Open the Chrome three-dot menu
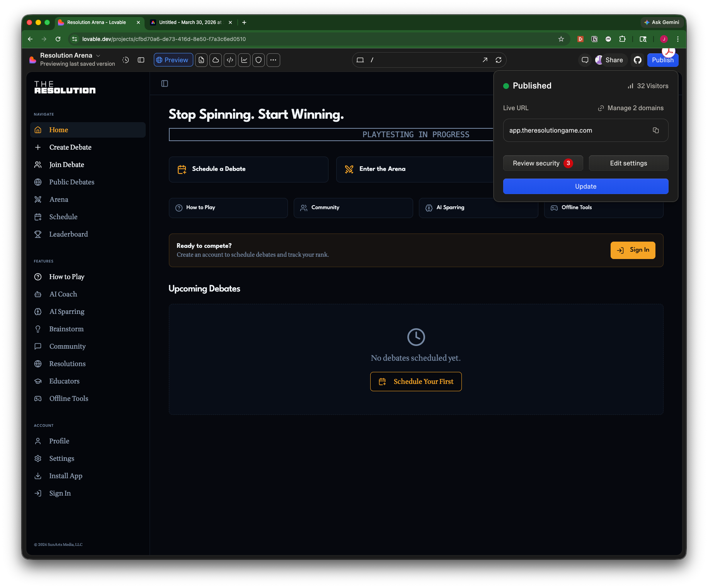The width and height of the screenshot is (708, 588). (x=678, y=39)
